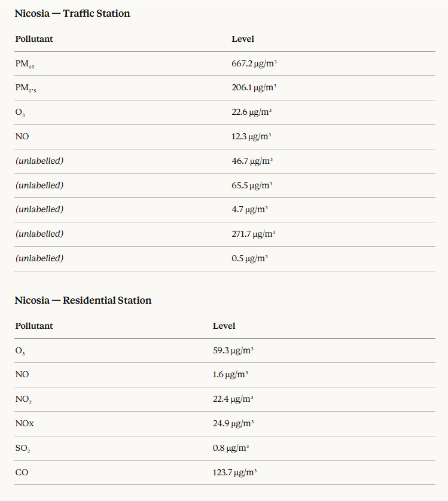Click the Nicosia — Residential Station heading
This screenshot has height=501, width=448.
point(83,300)
